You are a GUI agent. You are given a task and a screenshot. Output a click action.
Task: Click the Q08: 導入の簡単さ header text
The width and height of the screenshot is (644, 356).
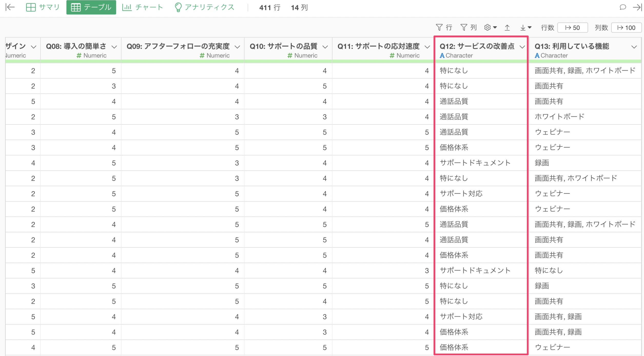click(x=76, y=46)
